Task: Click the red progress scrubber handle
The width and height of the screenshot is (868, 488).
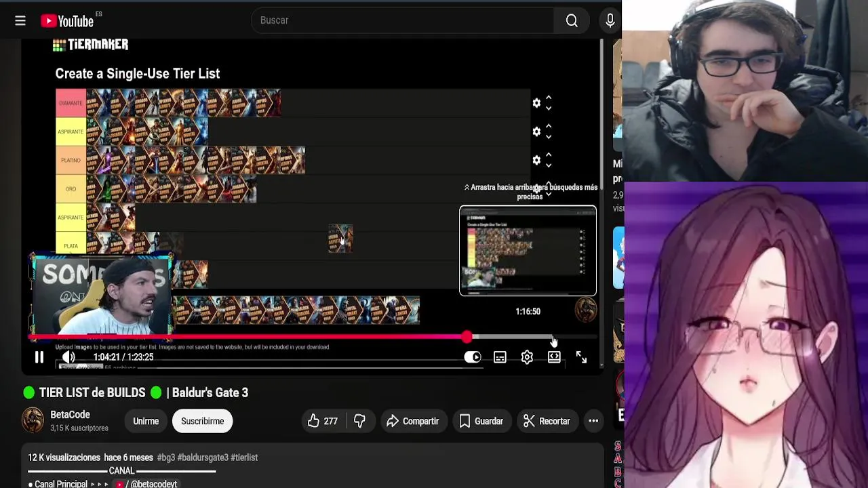Action: [x=467, y=337]
